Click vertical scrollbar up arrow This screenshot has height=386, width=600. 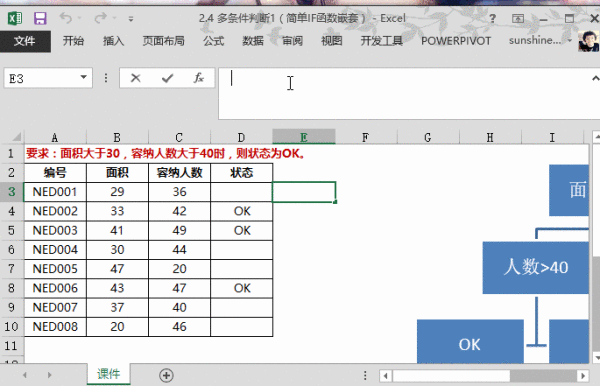point(596,137)
